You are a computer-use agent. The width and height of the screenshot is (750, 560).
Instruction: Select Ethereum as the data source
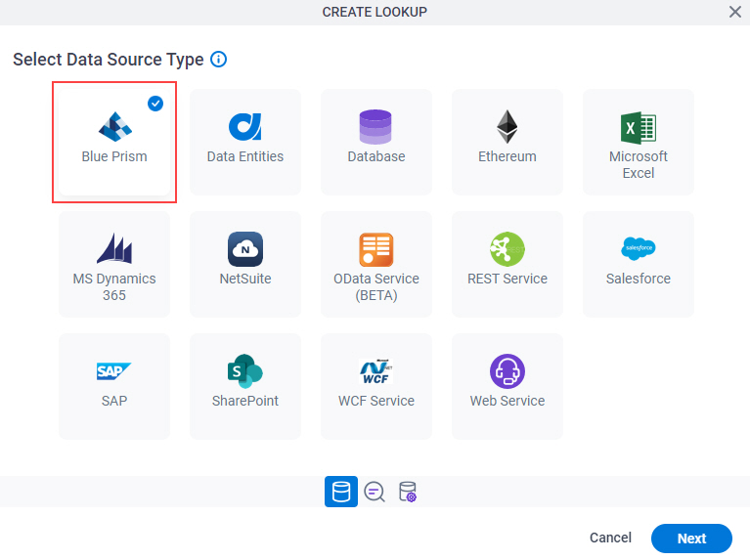coord(507,142)
